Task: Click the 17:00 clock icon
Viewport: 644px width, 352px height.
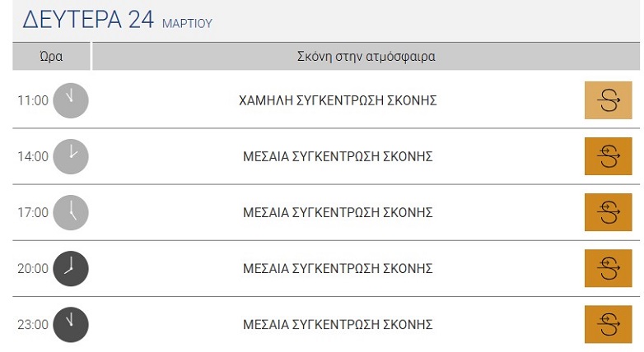Action: [70, 212]
